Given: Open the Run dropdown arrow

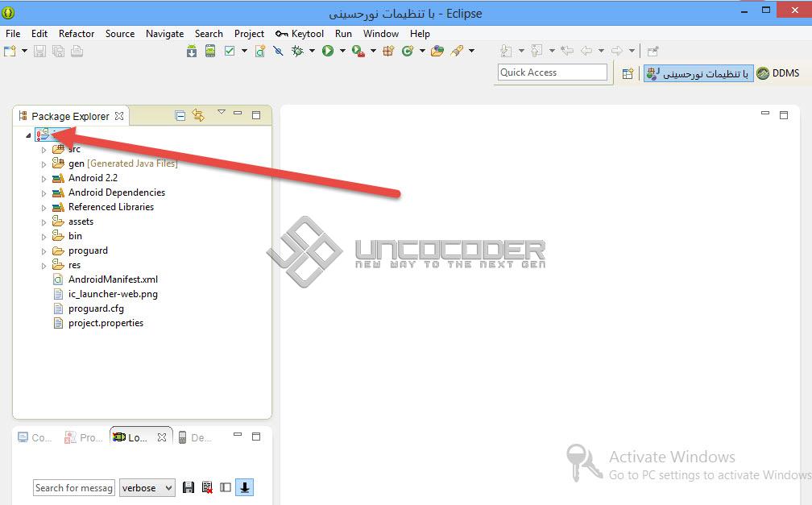Looking at the screenshot, I should pyautogui.click(x=342, y=51).
